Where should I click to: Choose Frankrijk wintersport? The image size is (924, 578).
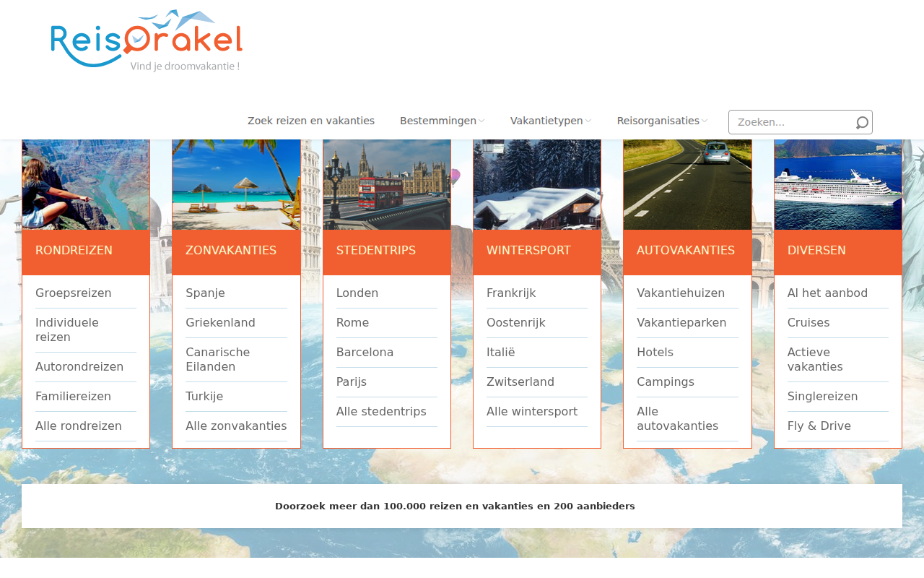click(x=511, y=293)
